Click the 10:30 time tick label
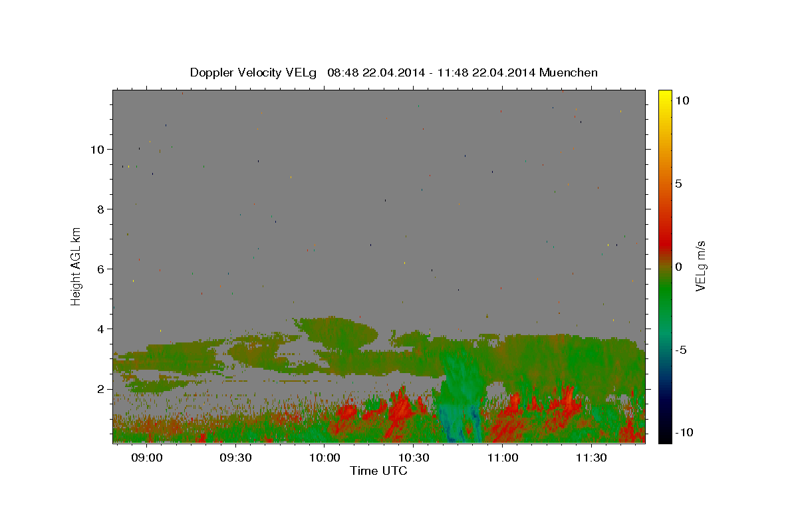 413,458
